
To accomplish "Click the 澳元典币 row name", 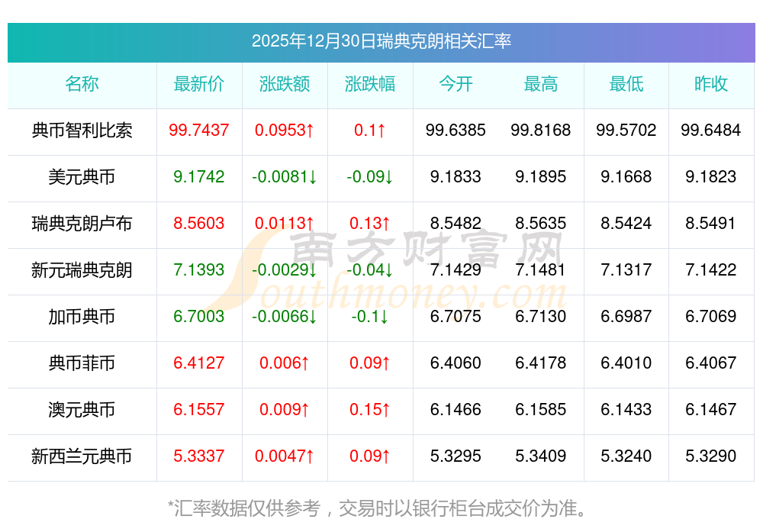I will point(82,410).
